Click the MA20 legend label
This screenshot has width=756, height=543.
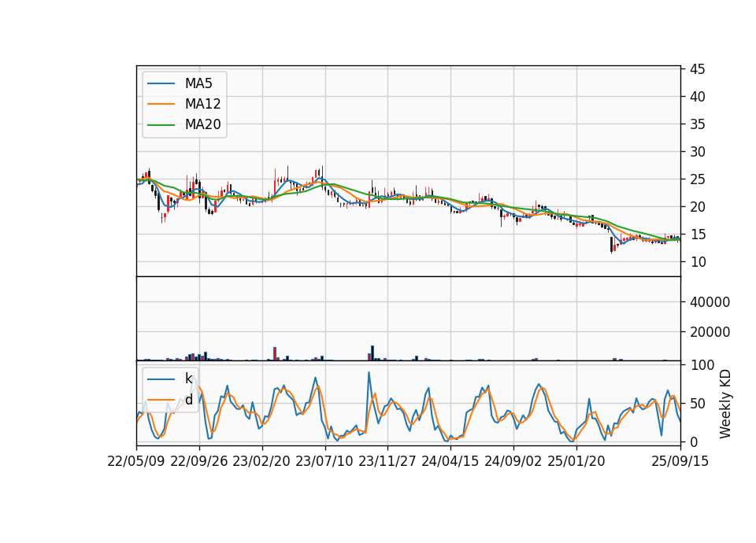[202, 124]
